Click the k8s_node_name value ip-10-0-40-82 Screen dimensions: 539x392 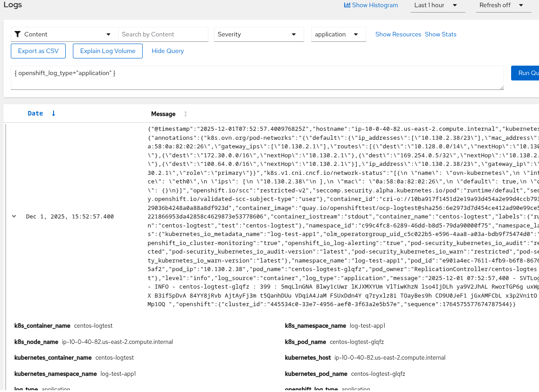pyautogui.click(x=117, y=342)
